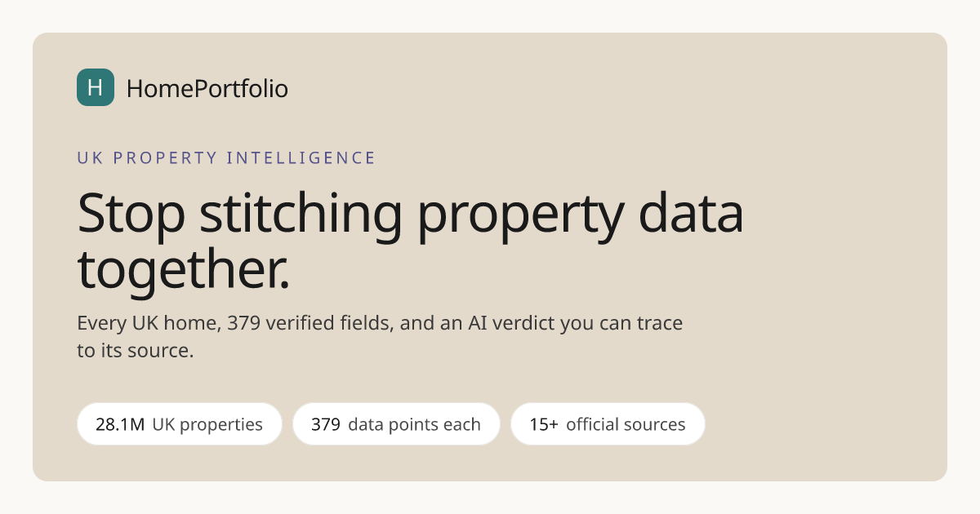Click the 'UK properties' text in the first pill
Image resolution: width=980 pixels, height=514 pixels.
207,424
